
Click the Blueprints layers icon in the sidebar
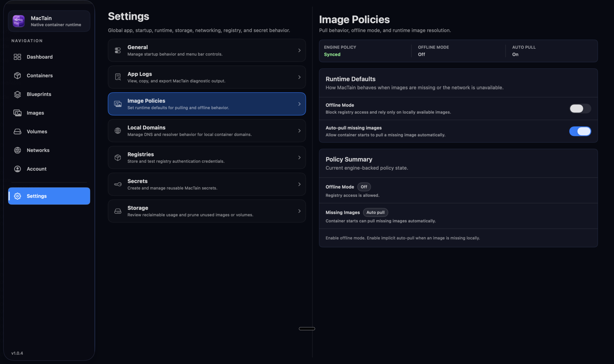pyautogui.click(x=17, y=94)
